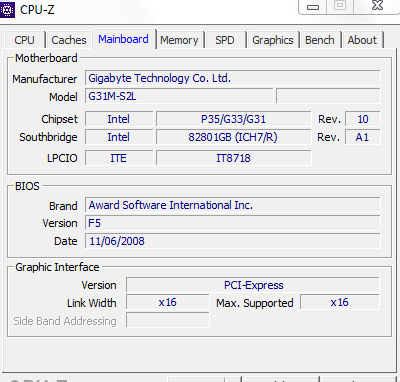Open the Memory tab

[x=179, y=40]
